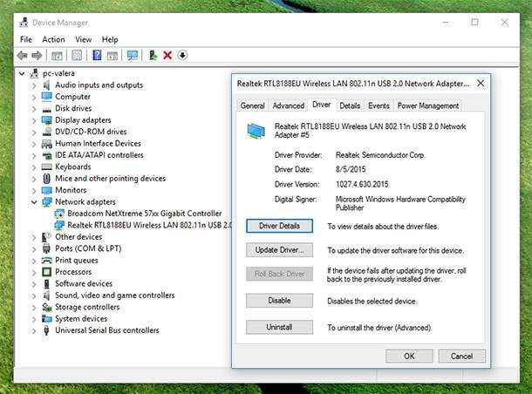Select Broadcom NetXtreme 57xx Gigabit Controller
The image size is (532, 394).
(x=145, y=214)
